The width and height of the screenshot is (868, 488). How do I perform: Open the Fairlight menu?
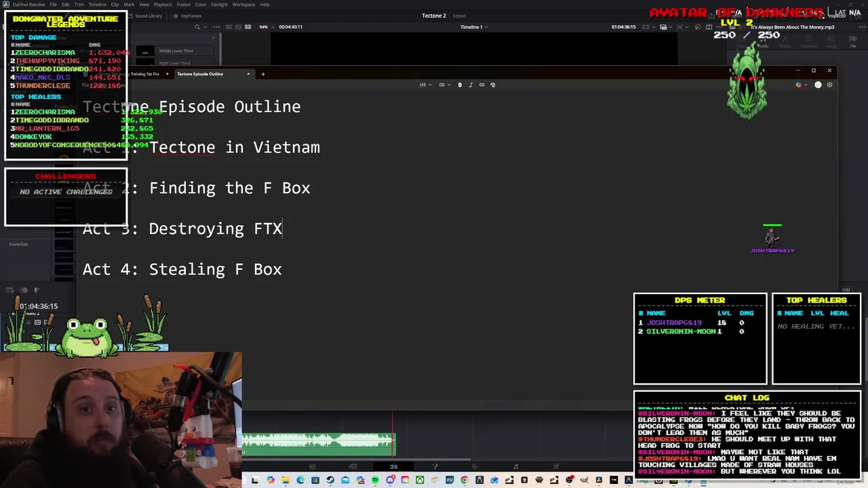tap(219, 4)
